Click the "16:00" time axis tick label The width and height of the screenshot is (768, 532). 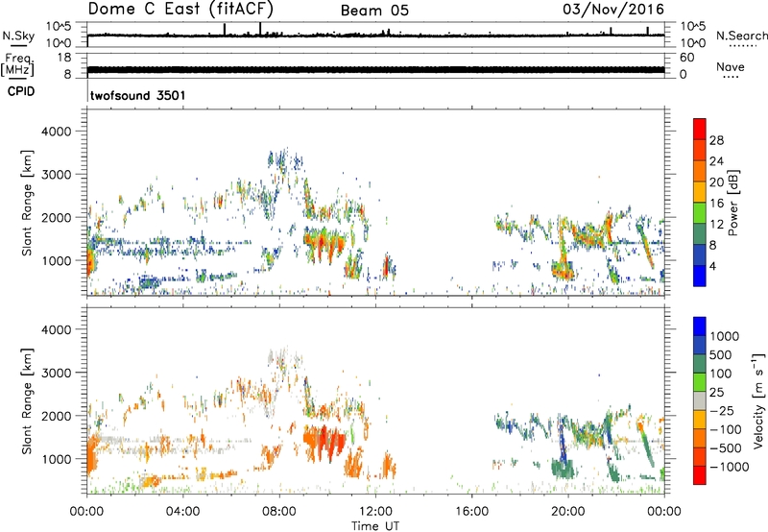point(471,512)
